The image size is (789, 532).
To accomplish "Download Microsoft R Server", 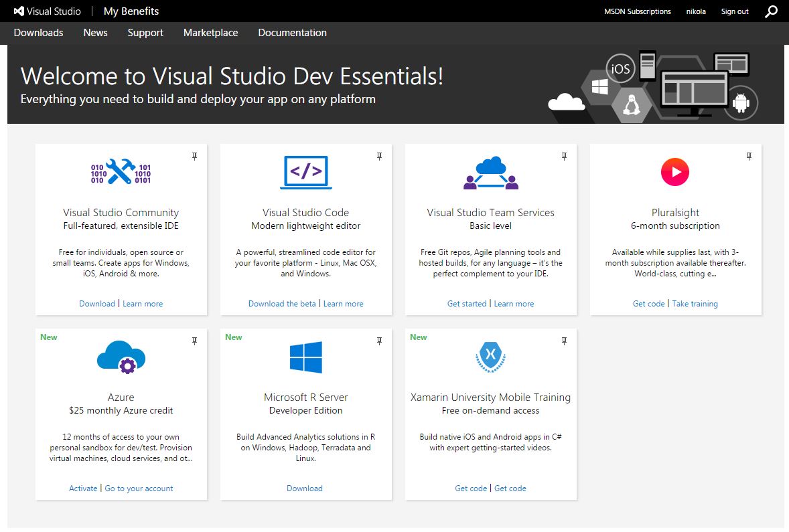I will click(305, 489).
